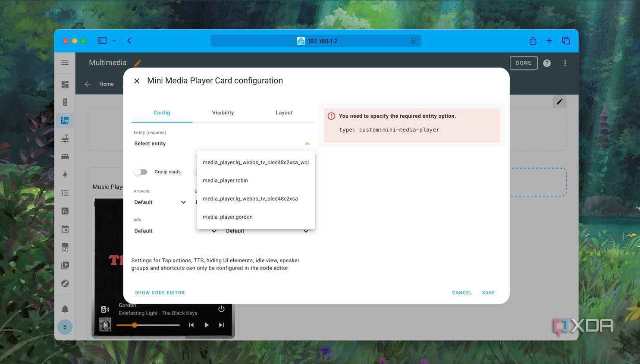Screen dimensions: 640x364
Task: Edit the Multimedia dashboard title pencil
Action: point(138,63)
